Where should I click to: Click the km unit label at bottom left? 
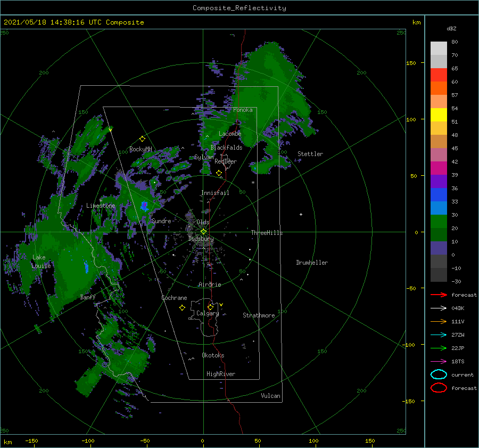pos(8,442)
